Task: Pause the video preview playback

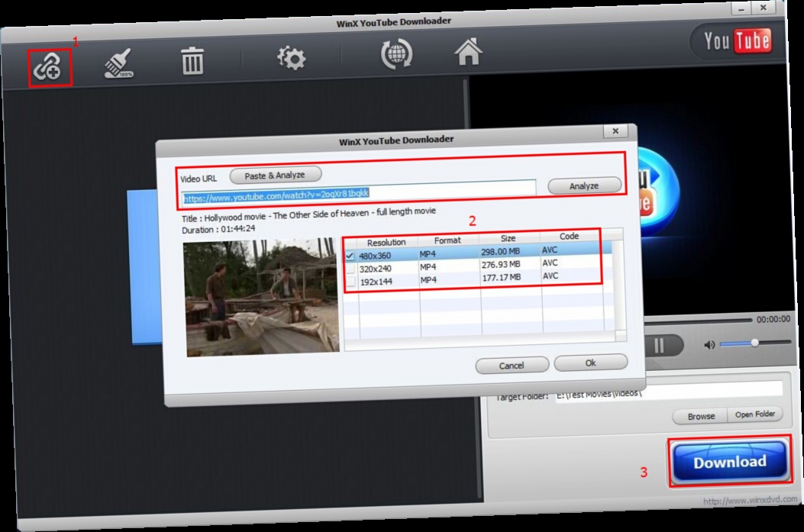Action: tap(658, 344)
